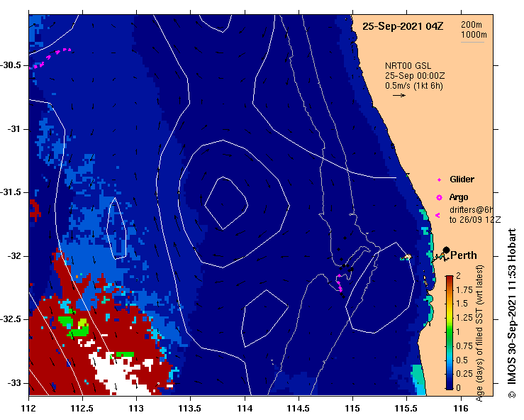524x420 pixels.
Task: Click the longitude axis label 116
Action: coord(461,409)
